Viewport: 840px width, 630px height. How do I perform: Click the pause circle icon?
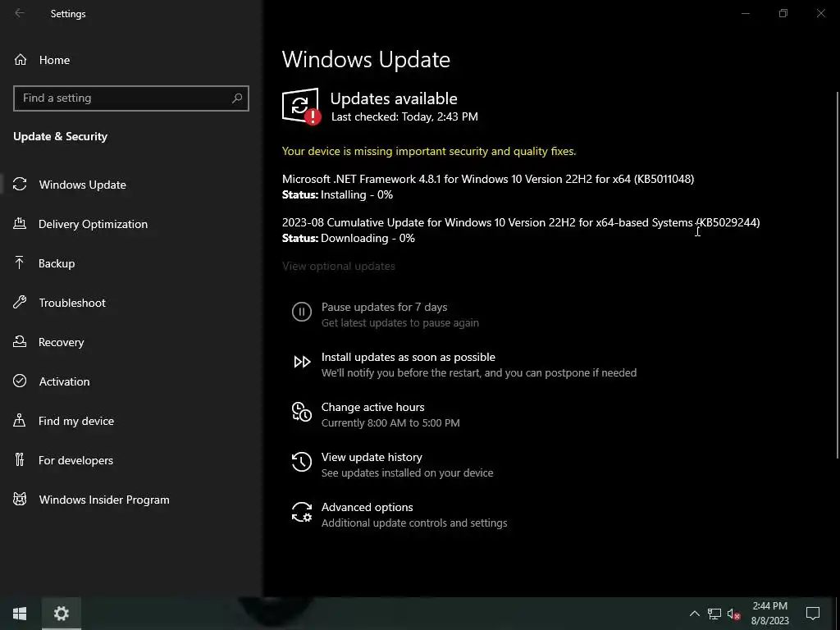pos(302,311)
